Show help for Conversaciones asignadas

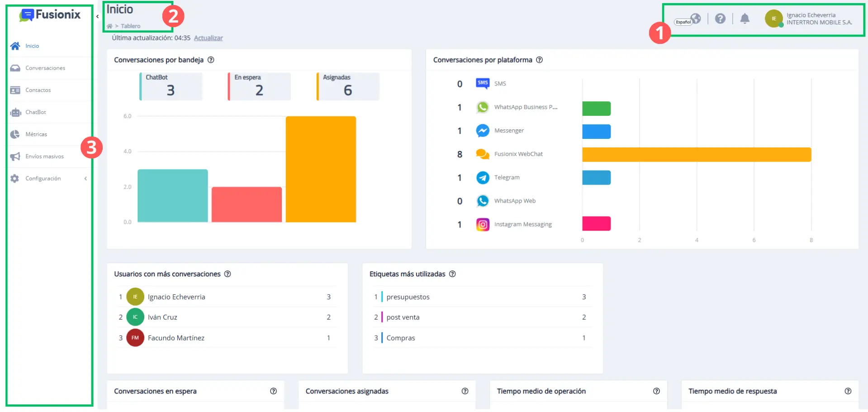(465, 391)
